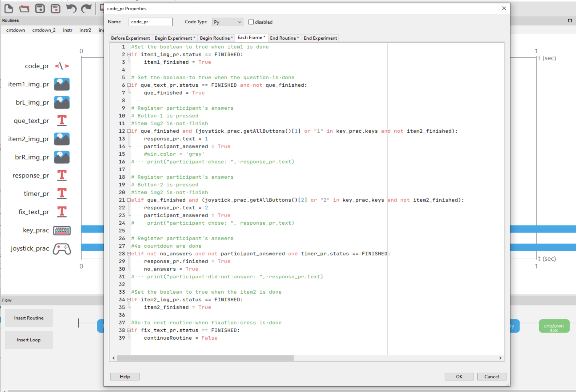Screen dimensions: 576x392
Task: Click the Insert Loop button
Action: click(29, 340)
